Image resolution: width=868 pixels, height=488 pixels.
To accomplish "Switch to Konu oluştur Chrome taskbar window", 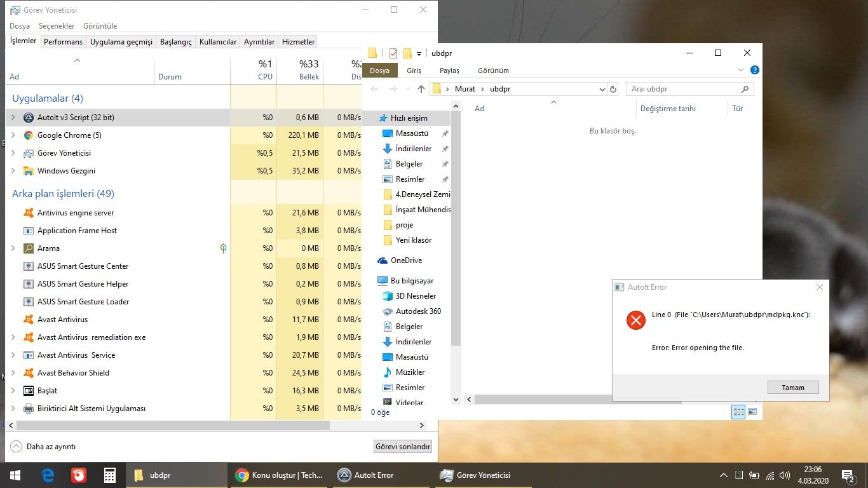I will click(x=279, y=475).
